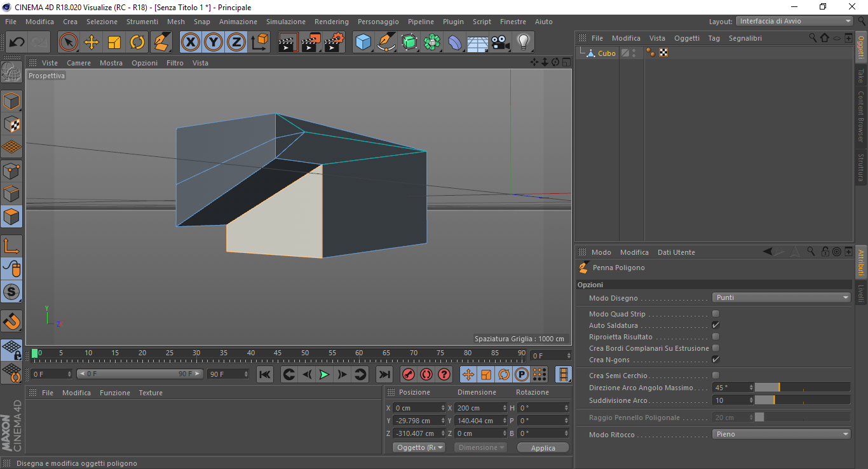
Task: Disable Auto Saldatura checkbox
Action: coord(716,325)
